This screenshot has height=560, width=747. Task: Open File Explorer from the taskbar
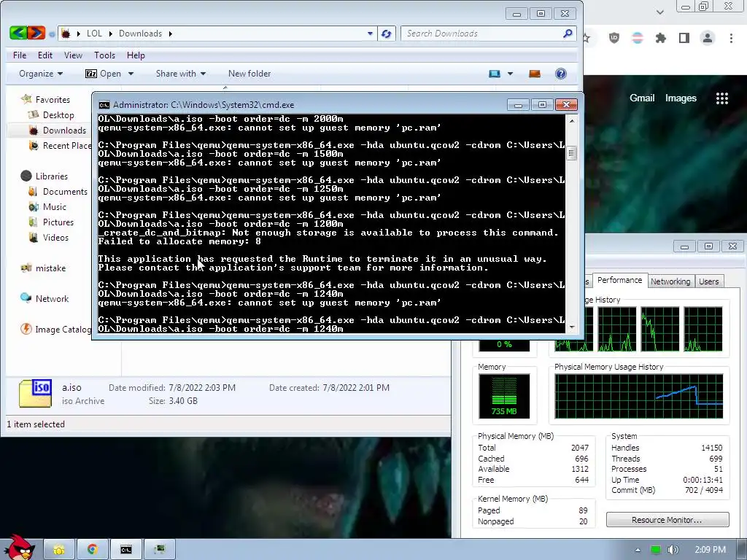[59, 550]
